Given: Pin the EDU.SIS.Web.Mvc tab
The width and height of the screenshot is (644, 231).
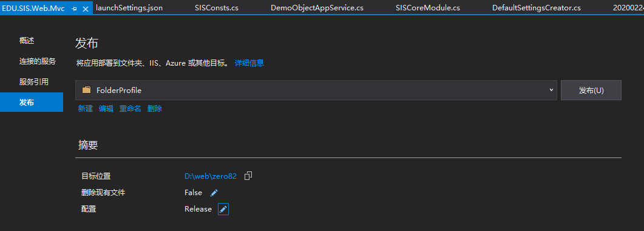Looking at the screenshot, I should tap(74, 9).
